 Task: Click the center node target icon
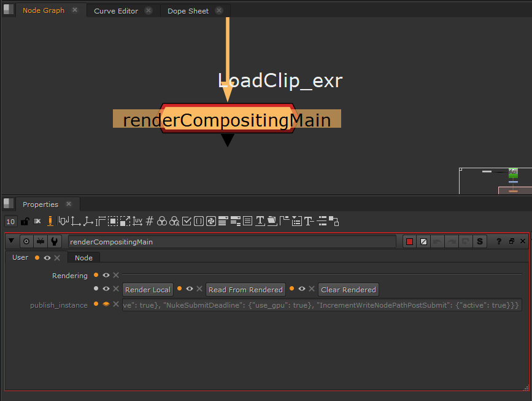pyautogui.click(x=26, y=241)
